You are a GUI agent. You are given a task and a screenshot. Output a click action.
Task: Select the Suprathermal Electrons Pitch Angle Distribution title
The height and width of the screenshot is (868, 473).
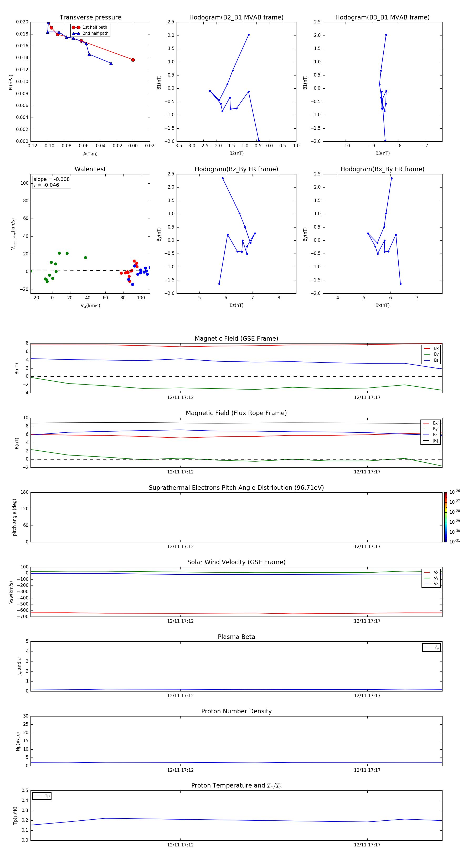236,488
